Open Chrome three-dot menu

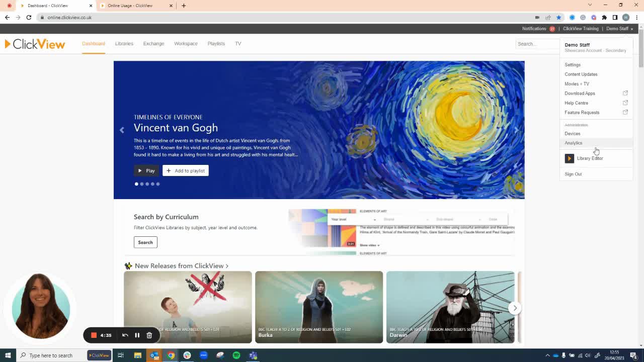[637, 18]
